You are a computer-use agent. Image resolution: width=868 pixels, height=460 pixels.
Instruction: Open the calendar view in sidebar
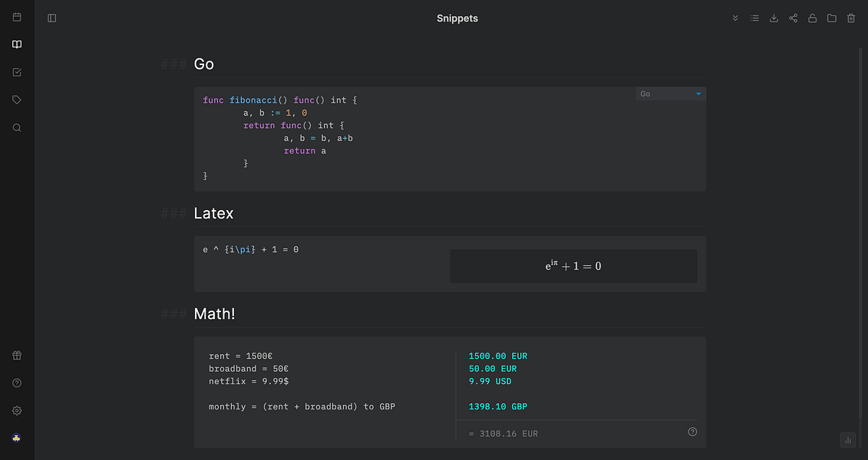[17, 17]
